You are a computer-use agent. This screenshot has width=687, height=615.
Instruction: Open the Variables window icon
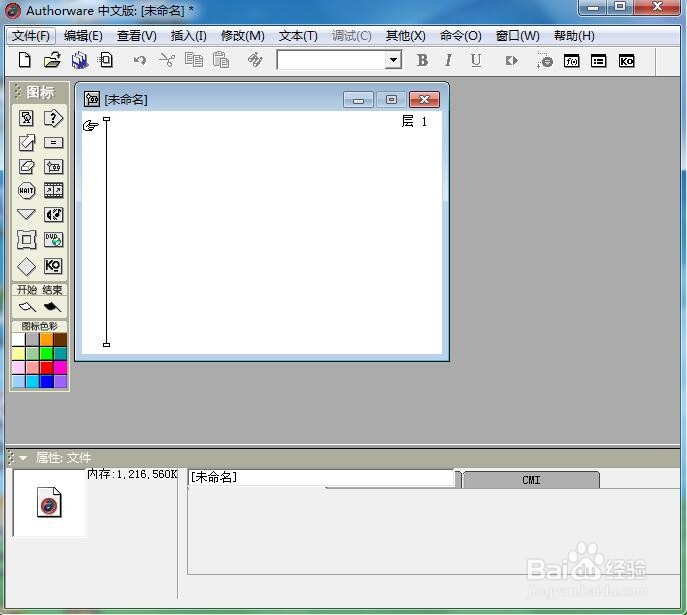598,61
